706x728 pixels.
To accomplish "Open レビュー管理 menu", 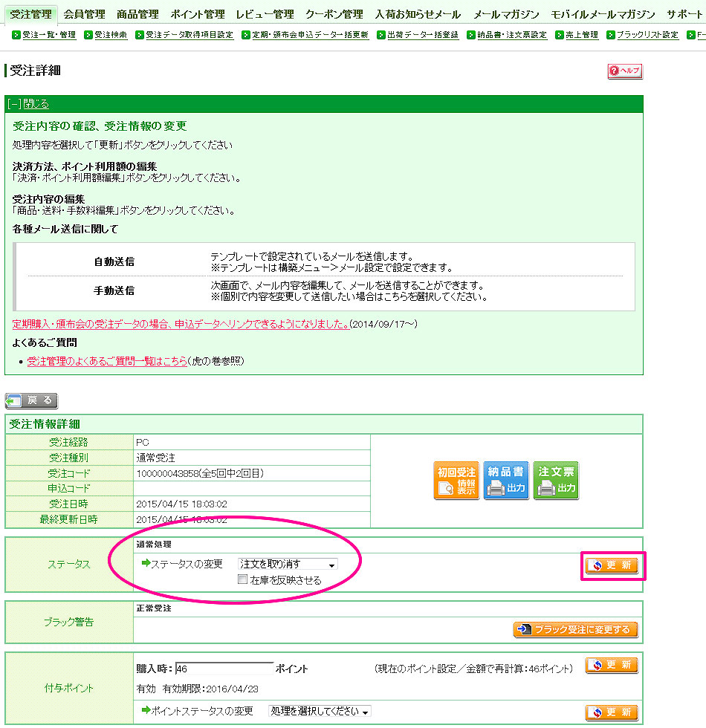I will [x=265, y=14].
